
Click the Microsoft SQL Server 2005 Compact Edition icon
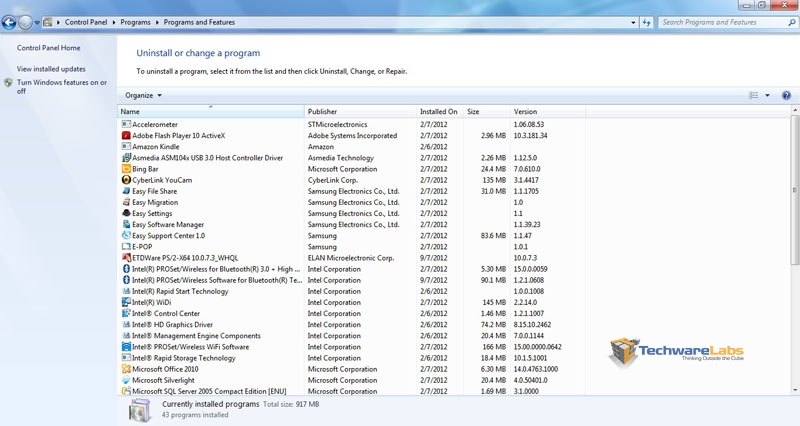(x=126, y=391)
